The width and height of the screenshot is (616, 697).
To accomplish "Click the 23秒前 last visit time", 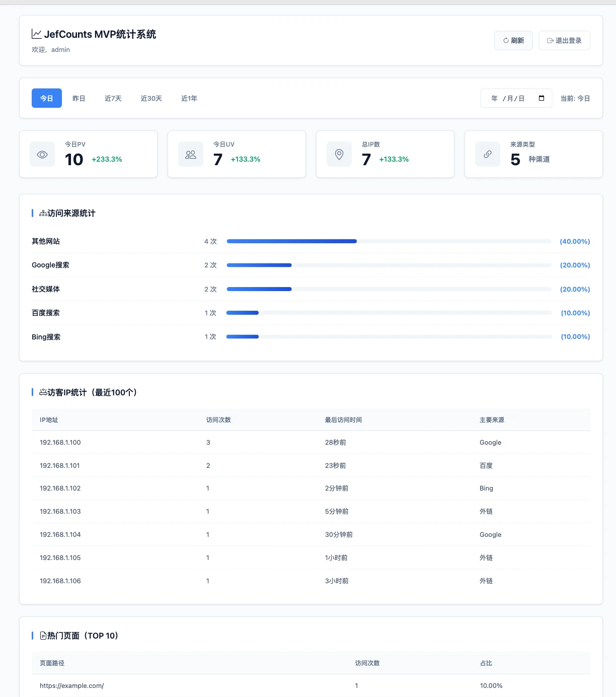I will [x=336, y=465].
